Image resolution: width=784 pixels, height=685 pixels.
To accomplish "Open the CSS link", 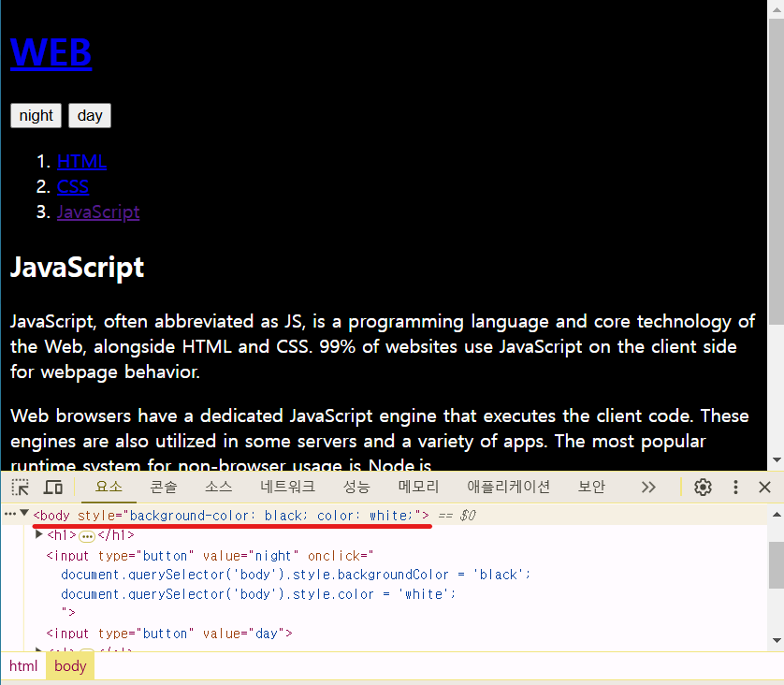I will tap(72, 186).
